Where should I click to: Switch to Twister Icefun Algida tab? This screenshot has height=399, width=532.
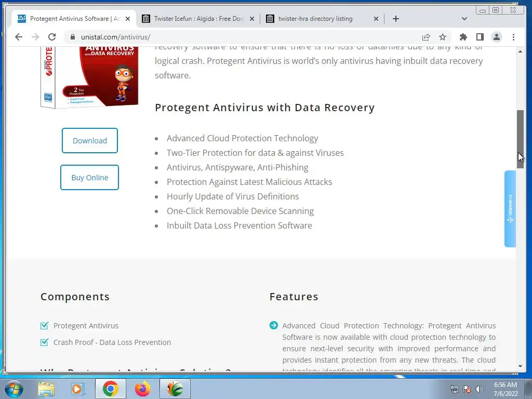[198, 19]
